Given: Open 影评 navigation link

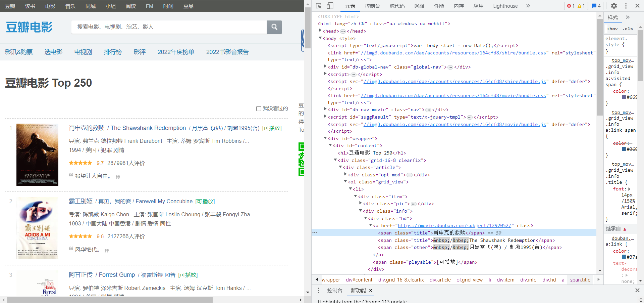Looking at the screenshot, I should pyautogui.click(x=140, y=52).
